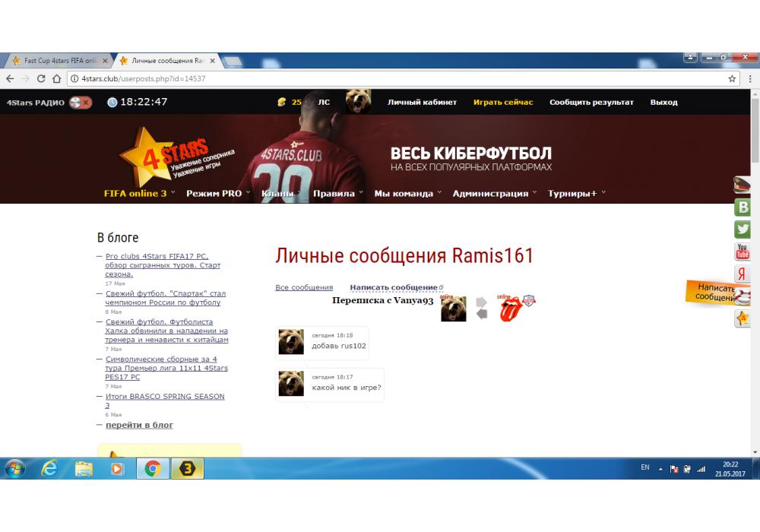Click avatar of 'добавь rus102' message
The image size is (760, 532).
[291, 341]
